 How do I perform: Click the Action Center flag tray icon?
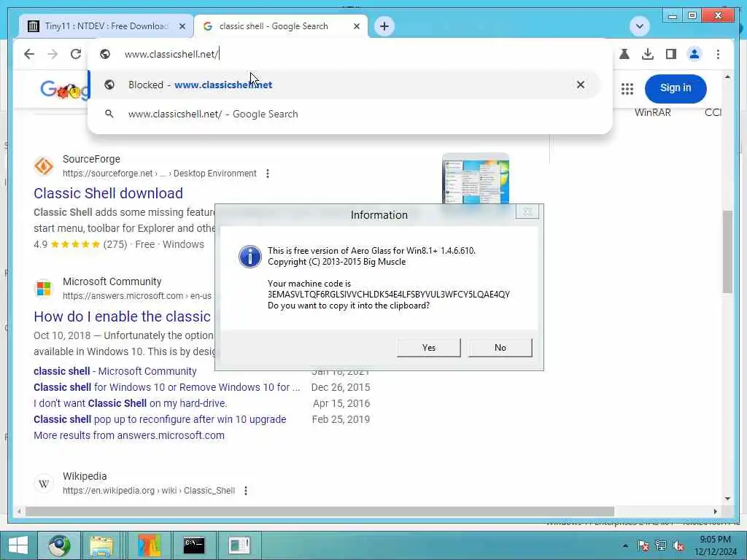point(643,545)
